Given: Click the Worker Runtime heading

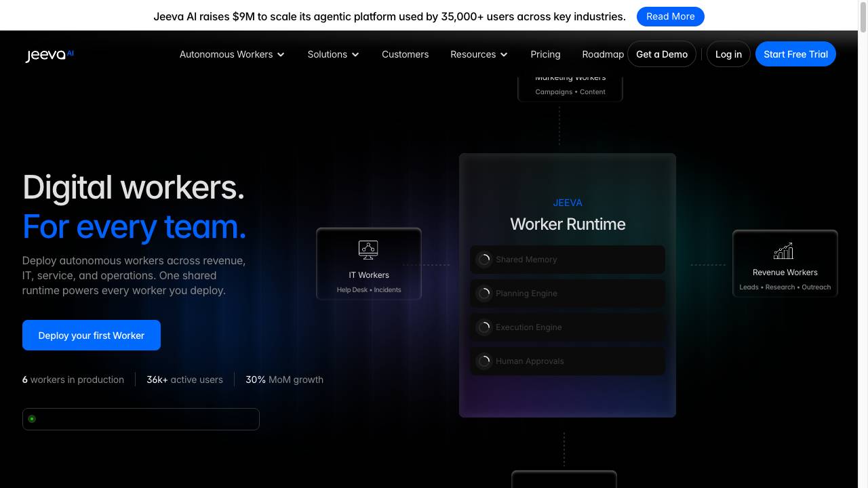Looking at the screenshot, I should (568, 224).
